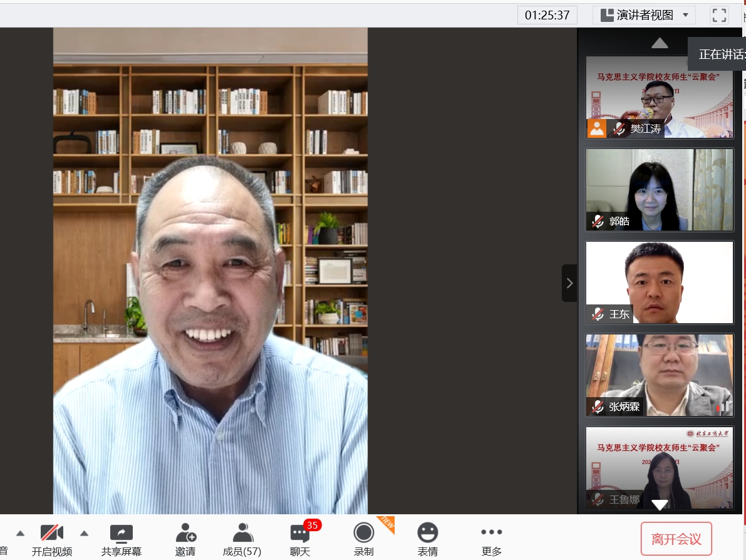Click the 01:25:37 meeting timer

tap(547, 15)
